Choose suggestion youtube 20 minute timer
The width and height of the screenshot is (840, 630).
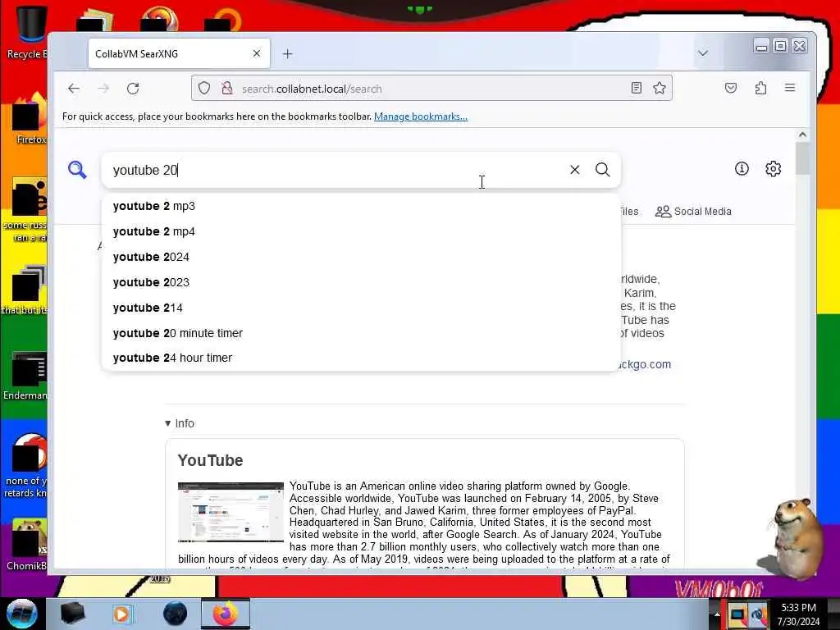point(361,333)
